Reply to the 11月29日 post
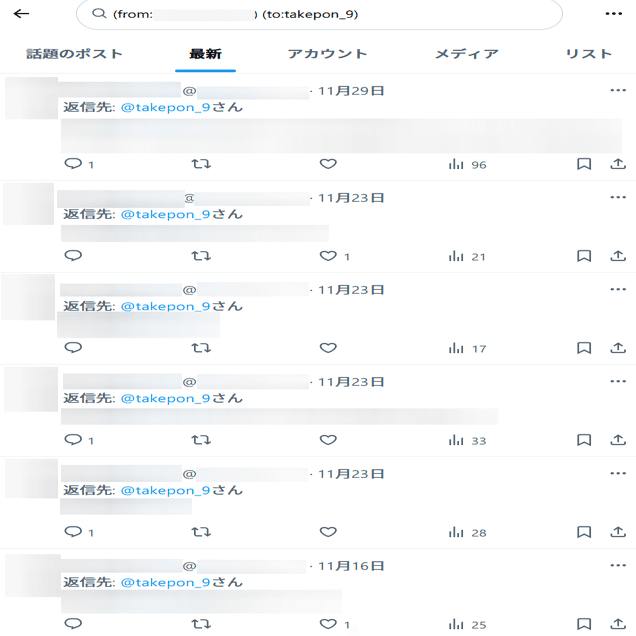The image size is (636, 636). click(73, 164)
